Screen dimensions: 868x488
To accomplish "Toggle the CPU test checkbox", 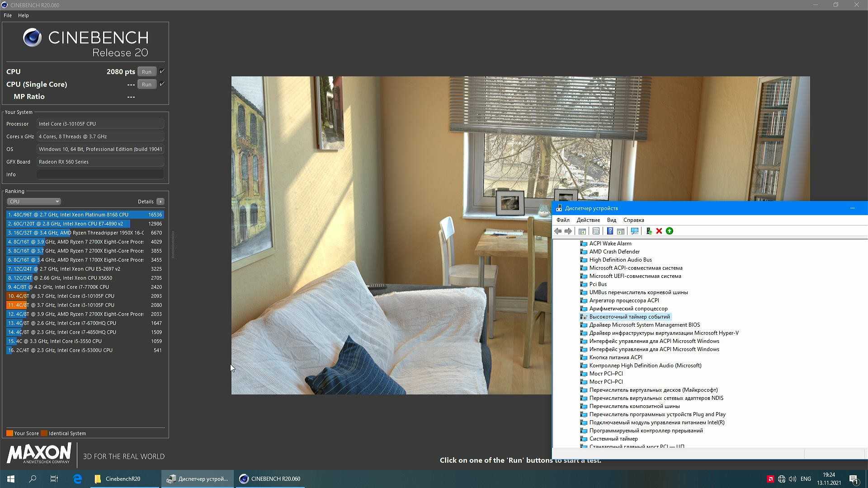I will tap(162, 71).
